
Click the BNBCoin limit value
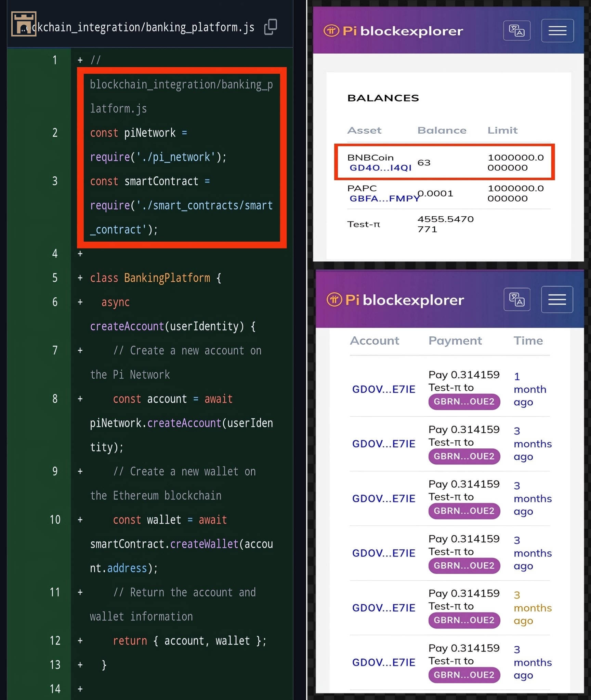point(515,163)
